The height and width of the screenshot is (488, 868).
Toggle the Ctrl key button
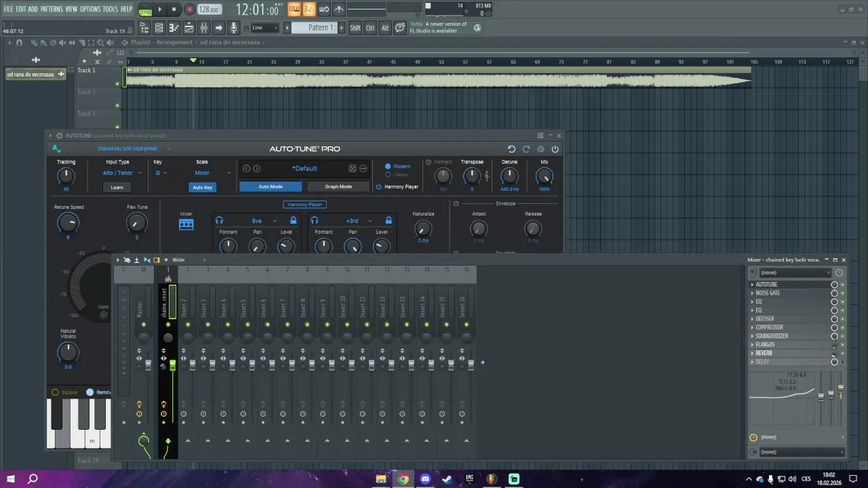tap(370, 28)
